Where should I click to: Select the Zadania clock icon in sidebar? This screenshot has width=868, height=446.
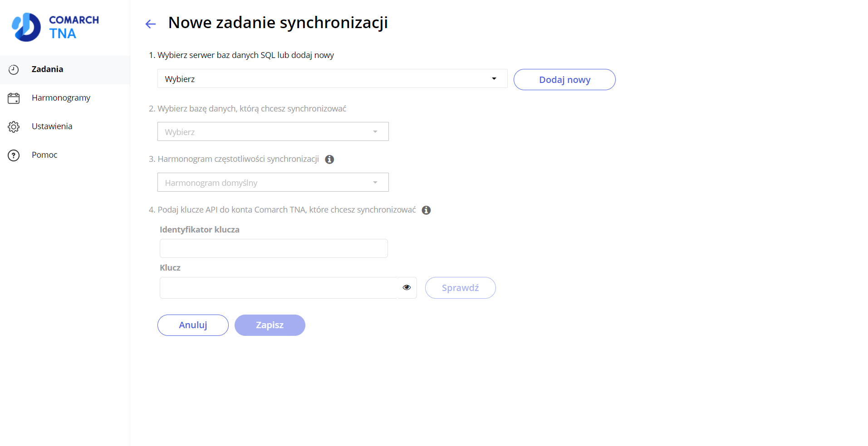(14, 69)
